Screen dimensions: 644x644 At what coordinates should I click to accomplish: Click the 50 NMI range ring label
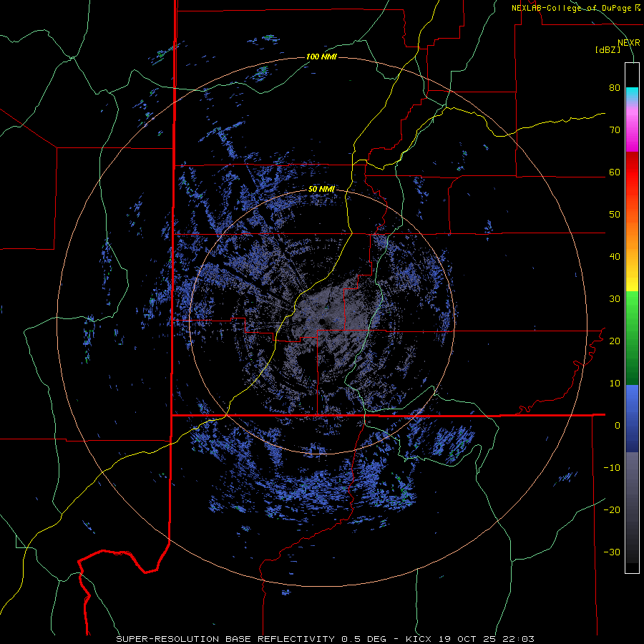click(x=321, y=190)
